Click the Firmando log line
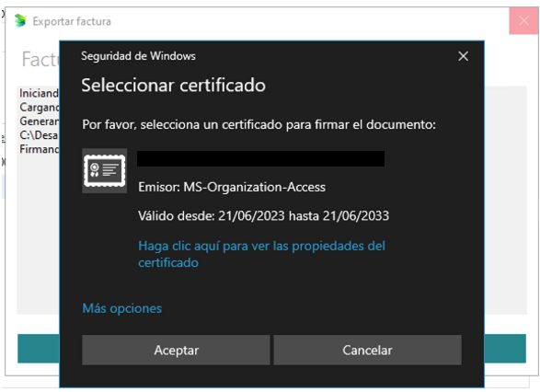The image size is (540, 392). click(40, 149)
